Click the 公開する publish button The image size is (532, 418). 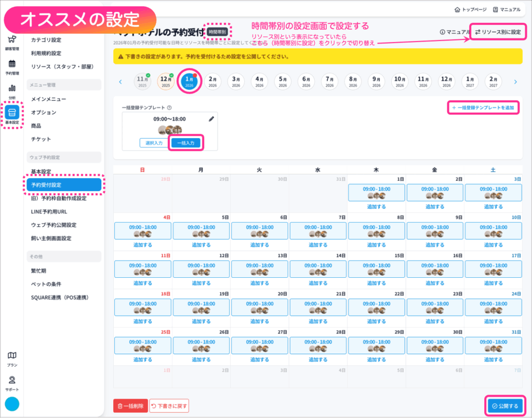click(505, 406)
